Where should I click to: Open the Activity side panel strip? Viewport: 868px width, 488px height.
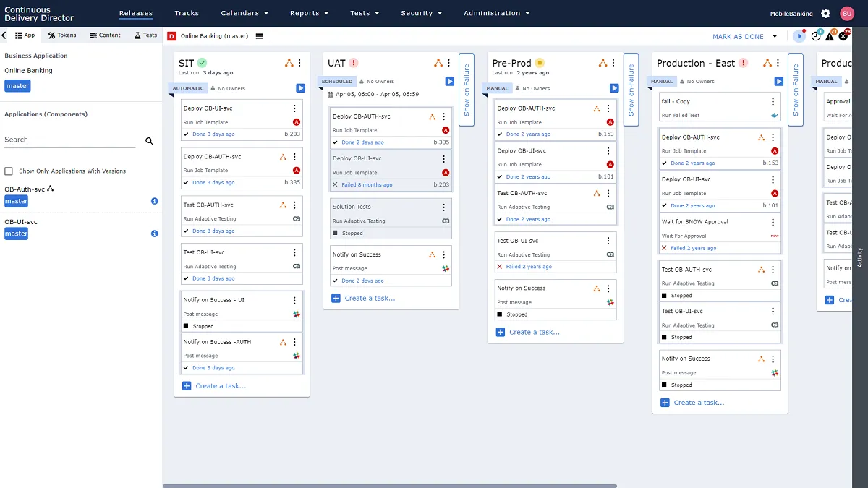(x=859, y=258)
